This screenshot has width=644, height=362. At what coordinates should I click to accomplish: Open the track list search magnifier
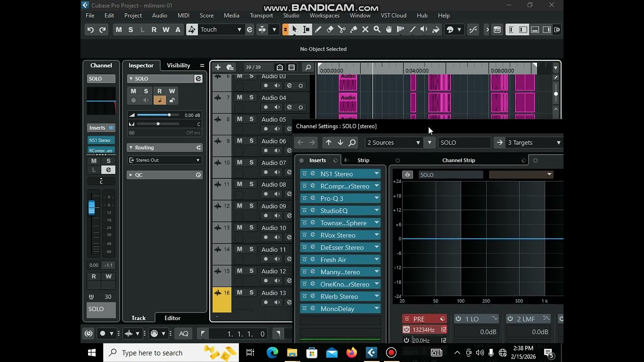[x=308, y=67]
